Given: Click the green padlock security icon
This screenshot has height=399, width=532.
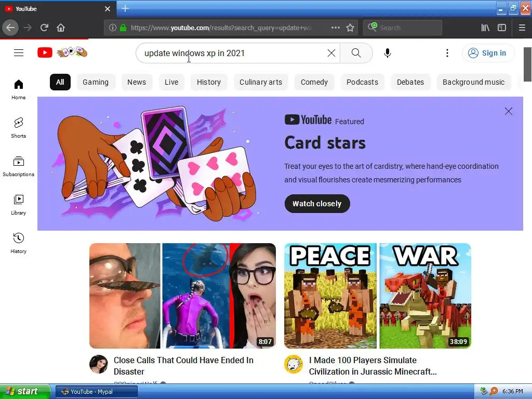Looking at the screenshot, I should pos(123,28).
